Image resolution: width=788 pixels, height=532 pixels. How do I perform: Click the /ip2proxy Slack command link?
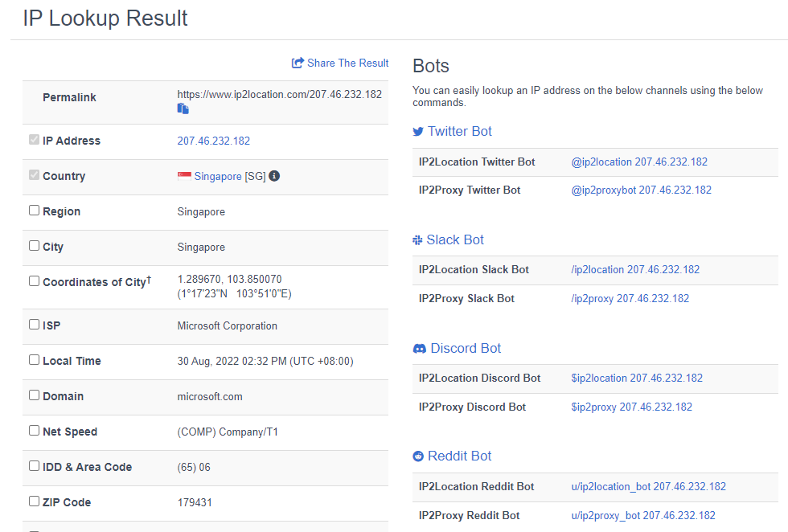click(630, 298)
